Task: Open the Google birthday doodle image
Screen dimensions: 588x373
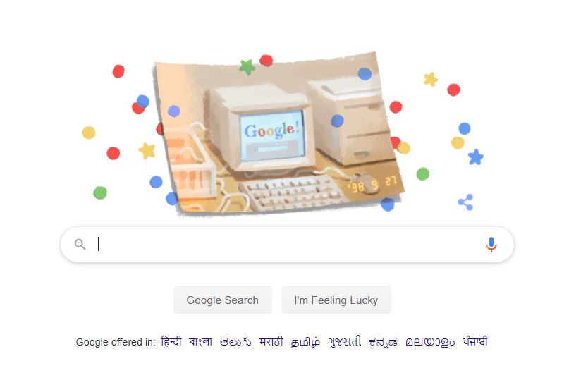Action: click(x=278, y=133)
